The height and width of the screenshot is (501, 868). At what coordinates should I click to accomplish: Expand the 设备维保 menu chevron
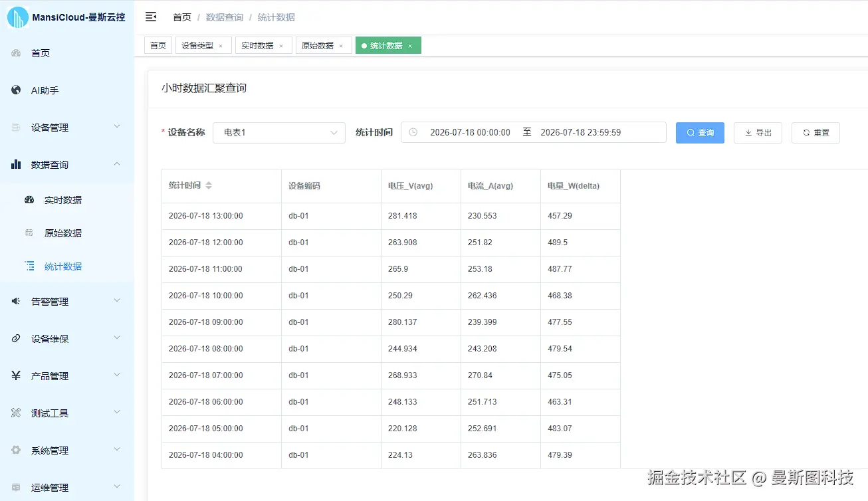[117, 338]
